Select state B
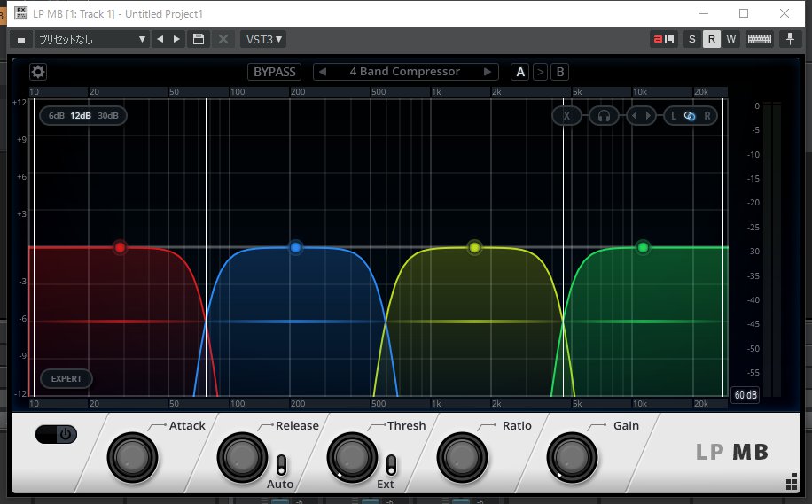 pyautogui.click(x=560, y=72)
